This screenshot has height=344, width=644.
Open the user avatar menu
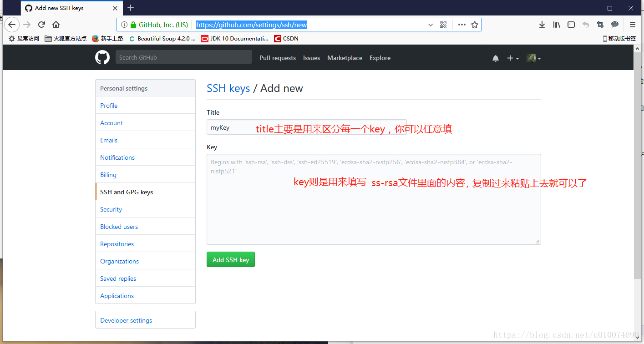click(x=533, y=58)
